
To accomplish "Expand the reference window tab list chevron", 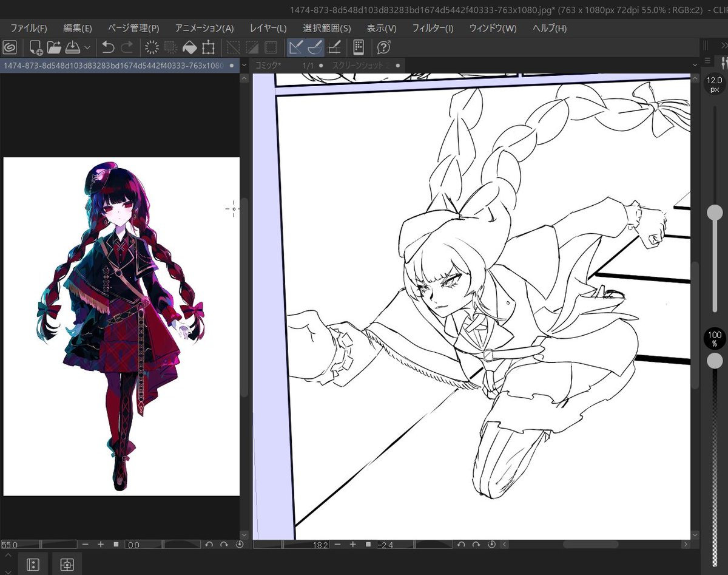I will pos(244,65).
